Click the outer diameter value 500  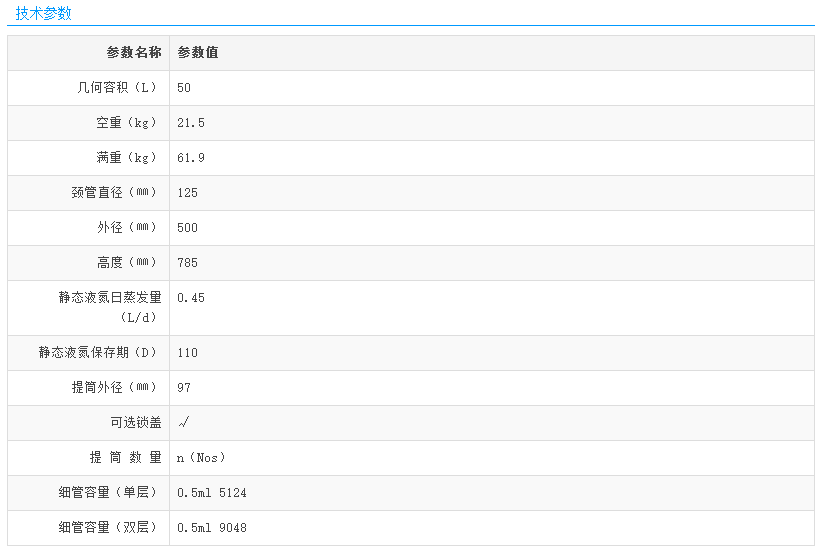[x=188, y=228]
